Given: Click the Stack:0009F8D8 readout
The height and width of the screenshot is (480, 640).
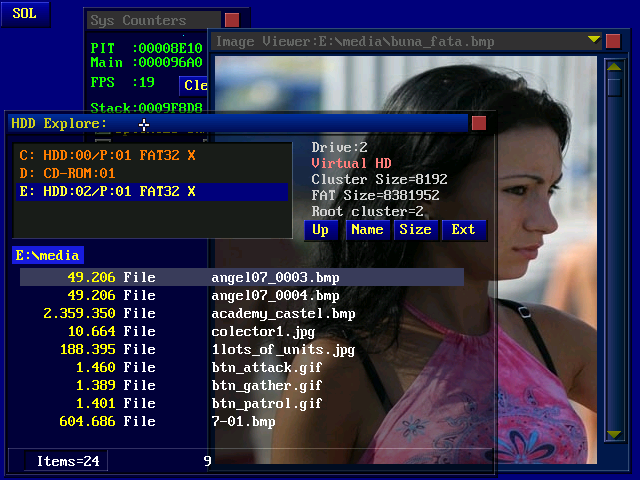Looking at the screenshot, I should [x=146, y=107].
